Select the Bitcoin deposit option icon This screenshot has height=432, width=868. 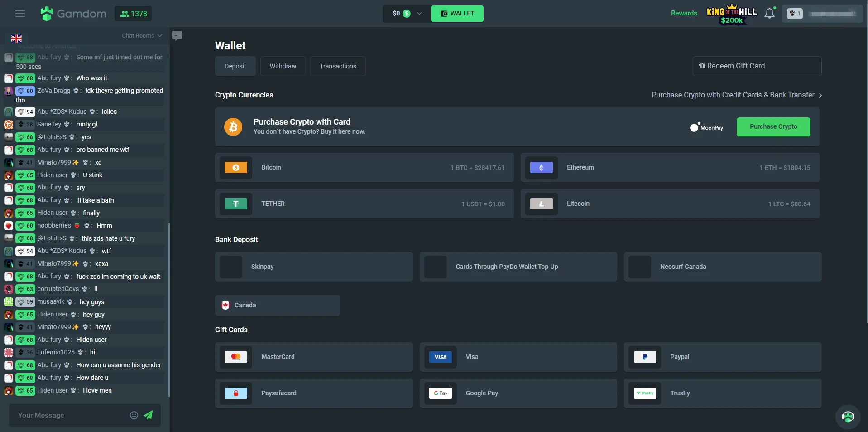[x=236, y=168]
